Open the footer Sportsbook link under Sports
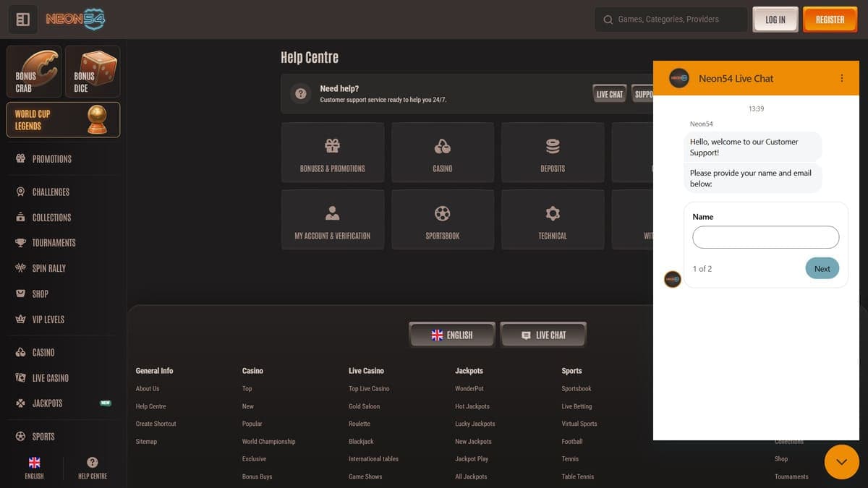Image resolution: width=868 pixels, height=488 pixels. tap(576, 389)
